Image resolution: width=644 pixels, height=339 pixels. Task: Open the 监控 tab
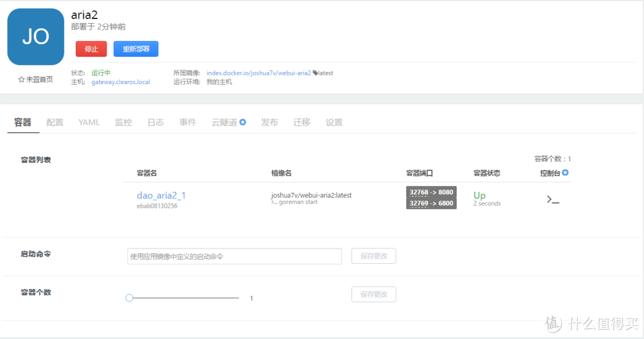click(123, 122)
